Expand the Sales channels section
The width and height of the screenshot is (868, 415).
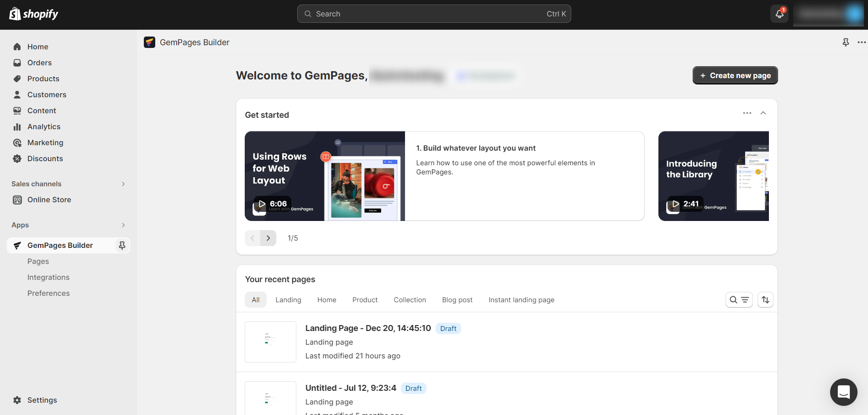pos(123,184)
